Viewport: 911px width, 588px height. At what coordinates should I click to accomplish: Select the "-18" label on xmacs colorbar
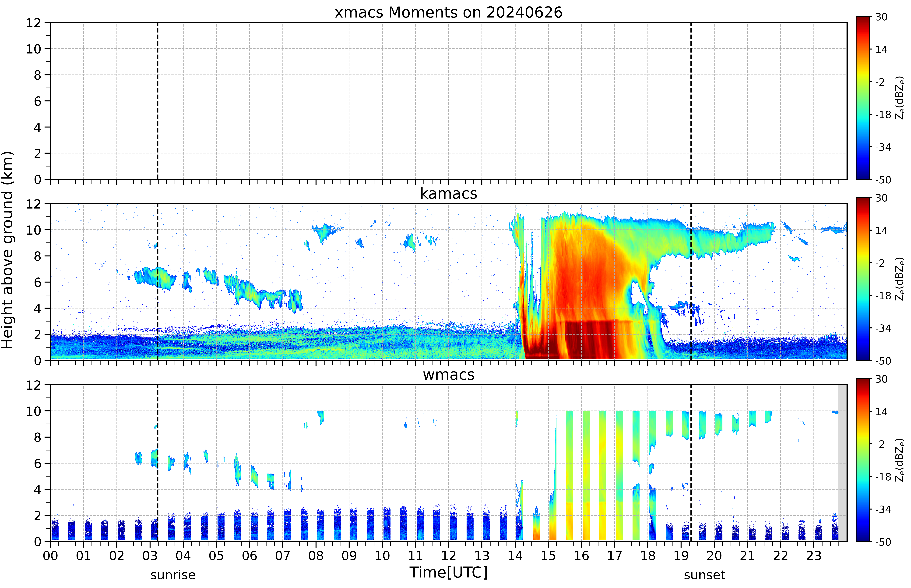coord(883,115)
